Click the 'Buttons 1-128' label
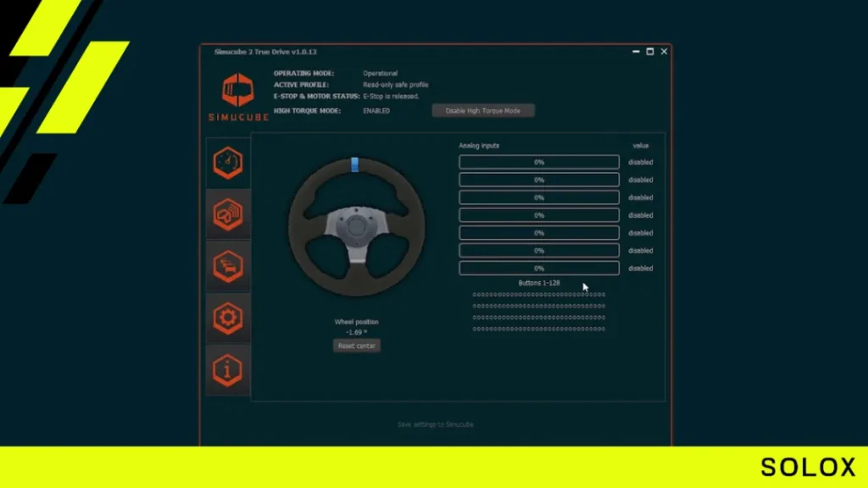This screenshot has height=488, width=868. pyautogui.click(x=539, y=283)
